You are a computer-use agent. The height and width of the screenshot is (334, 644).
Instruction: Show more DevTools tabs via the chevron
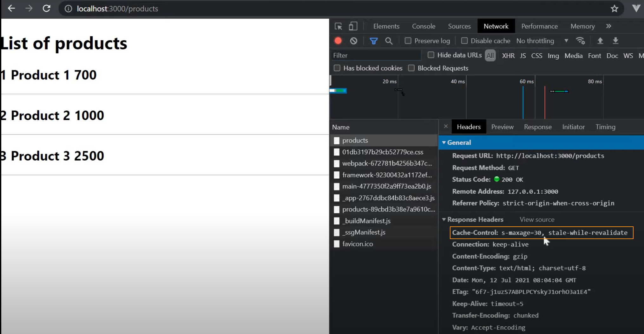click(608, 26)
